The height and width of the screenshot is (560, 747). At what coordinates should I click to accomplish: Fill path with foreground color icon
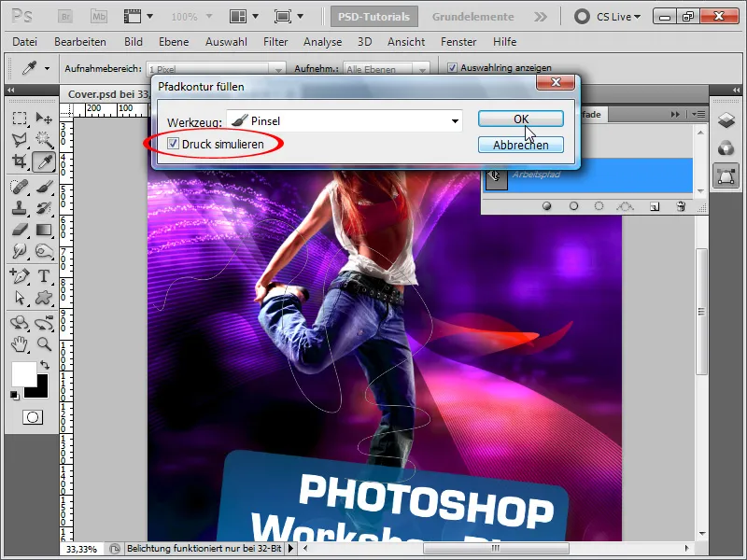click(546, 206)
